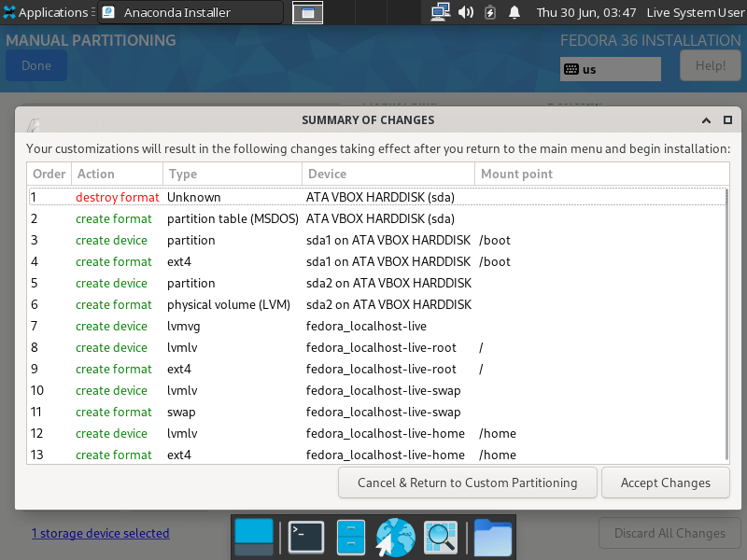Viewport: 747px width, 560px height.
Task: Select row 13 ext4 format on live-home
Action: [x=377, y=455]
